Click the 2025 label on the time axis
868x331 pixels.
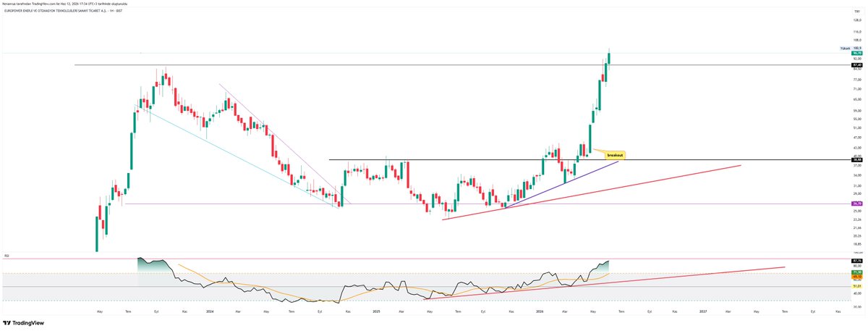[376, 311]
